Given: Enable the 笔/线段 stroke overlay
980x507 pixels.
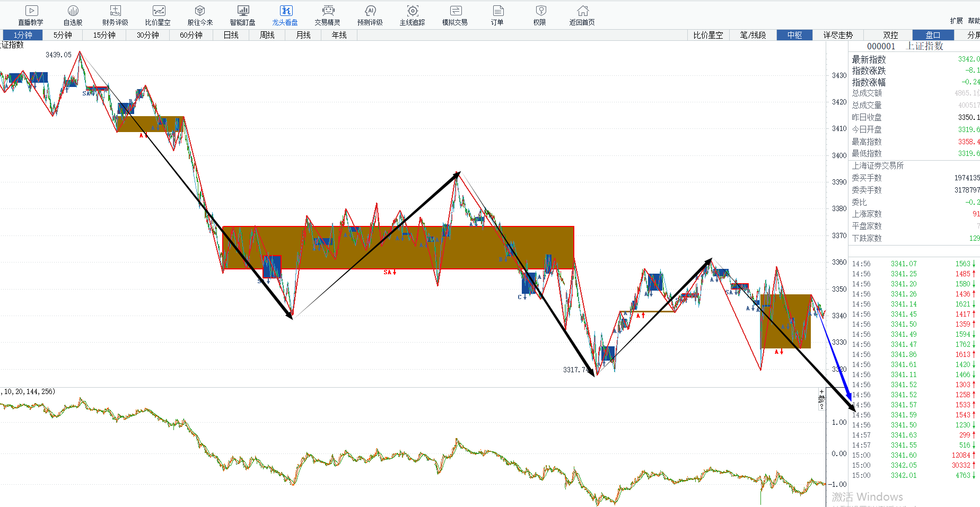Looking at the screenshot, I should (752, 35).
